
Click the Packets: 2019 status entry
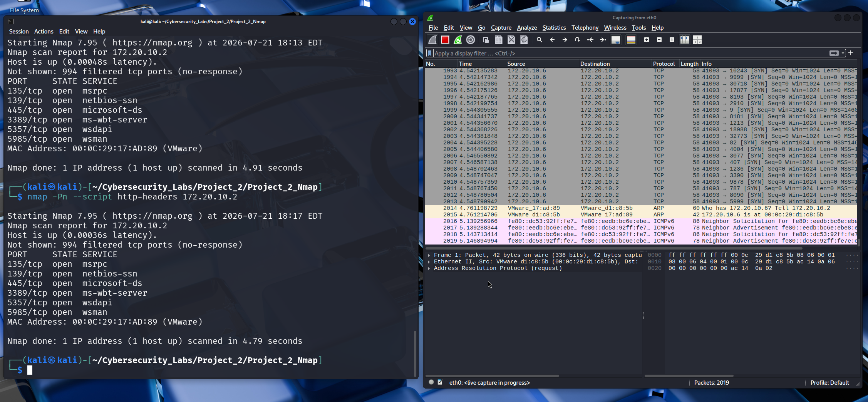[711, 383]
